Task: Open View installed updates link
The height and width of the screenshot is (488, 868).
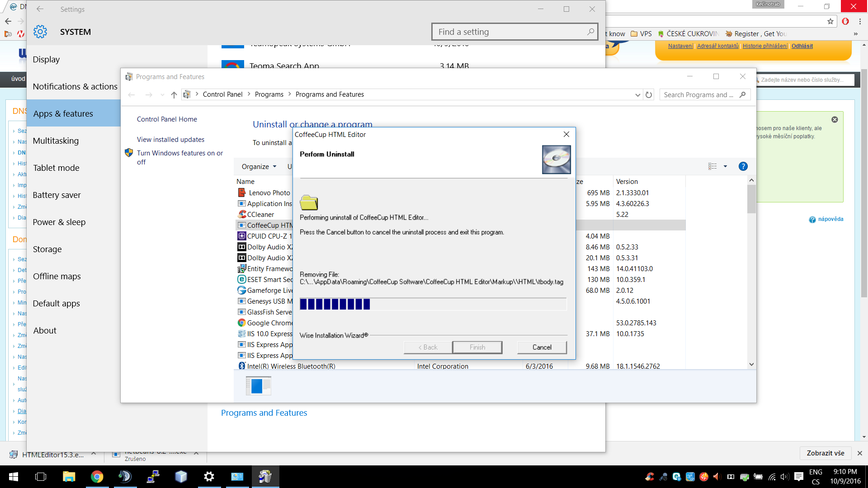Action: pyautogui.click(x=170, y=140)
